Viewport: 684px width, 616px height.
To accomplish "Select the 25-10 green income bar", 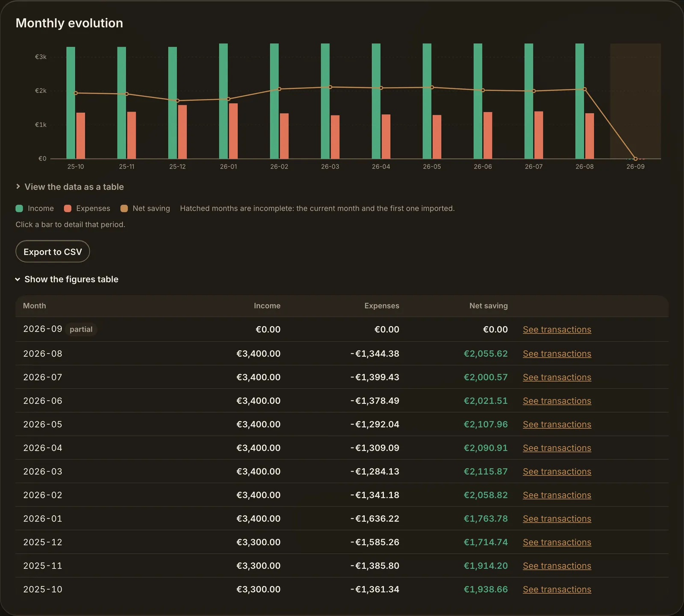I will 71,103.
